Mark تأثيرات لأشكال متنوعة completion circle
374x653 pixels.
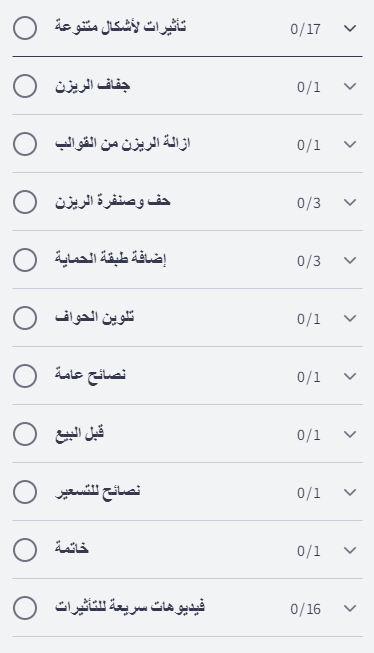tap(25, 28)
